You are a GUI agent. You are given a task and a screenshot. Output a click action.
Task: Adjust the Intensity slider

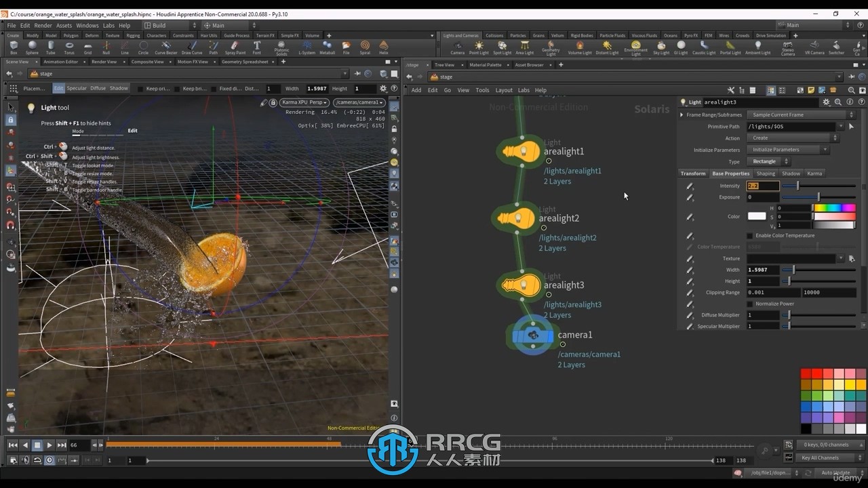point(819,186)
